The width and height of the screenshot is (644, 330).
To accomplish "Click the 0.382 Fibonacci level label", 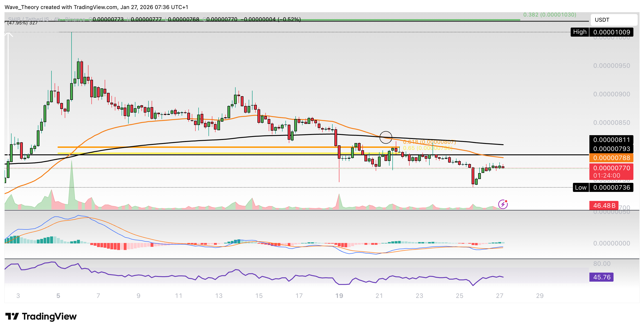I will [x=549, y=15].
